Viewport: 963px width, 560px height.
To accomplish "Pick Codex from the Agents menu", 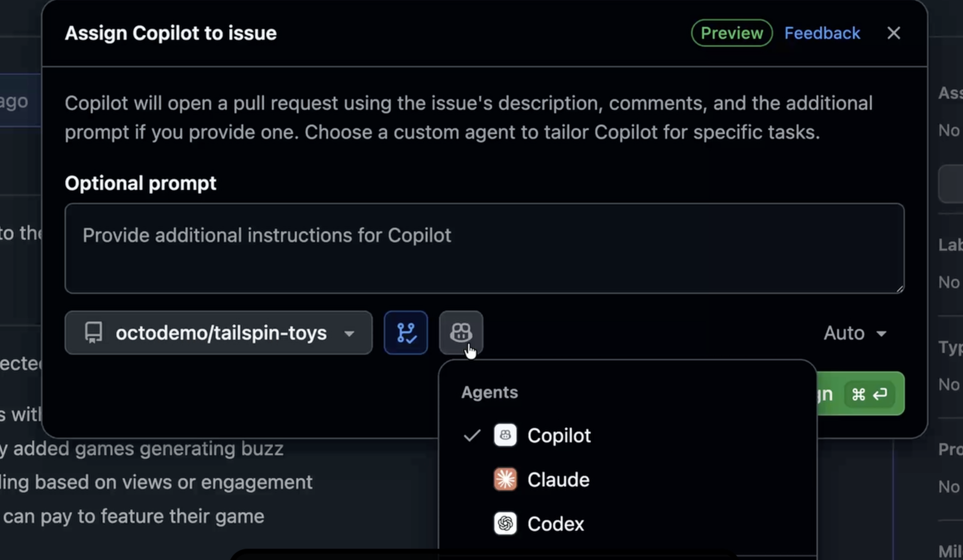I will [555, 524].
